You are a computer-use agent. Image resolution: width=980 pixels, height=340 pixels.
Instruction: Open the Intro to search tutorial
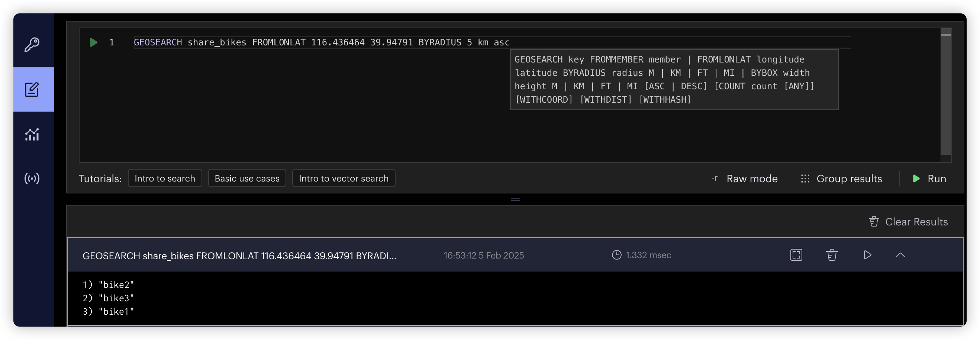(x=165, y=178)
